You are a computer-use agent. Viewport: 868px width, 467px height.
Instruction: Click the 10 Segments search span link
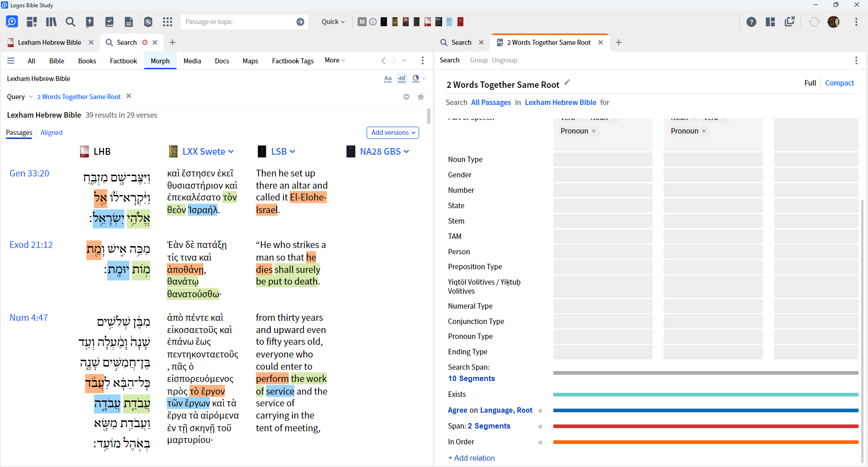(472, 379)
